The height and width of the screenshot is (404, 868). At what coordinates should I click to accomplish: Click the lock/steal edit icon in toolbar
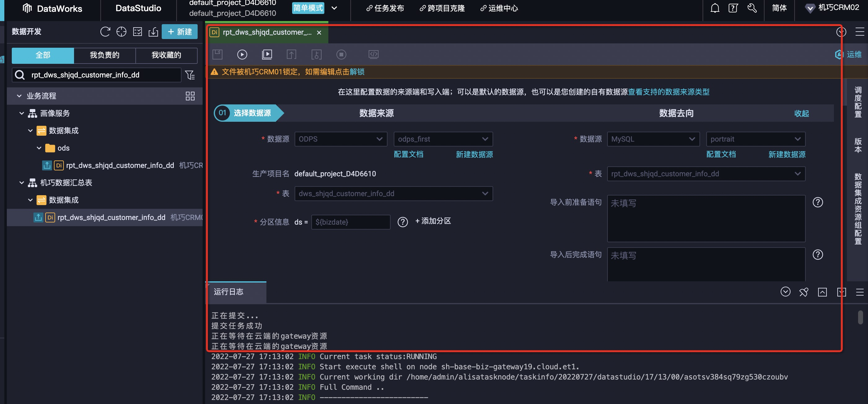tap(316, 54)
